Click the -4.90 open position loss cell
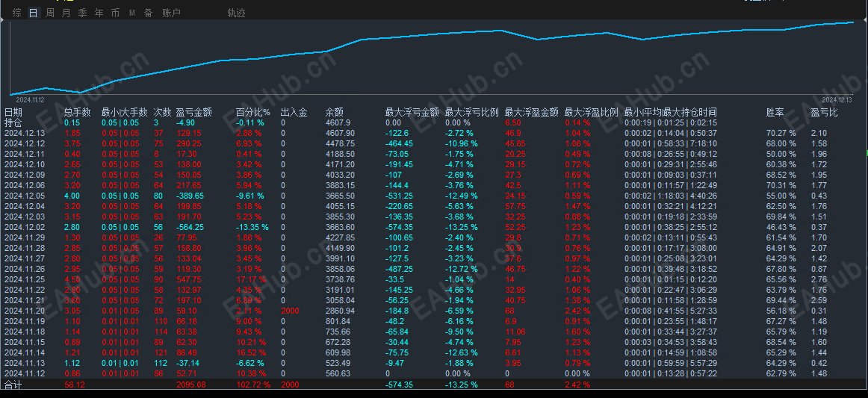 tap(185, 122)
